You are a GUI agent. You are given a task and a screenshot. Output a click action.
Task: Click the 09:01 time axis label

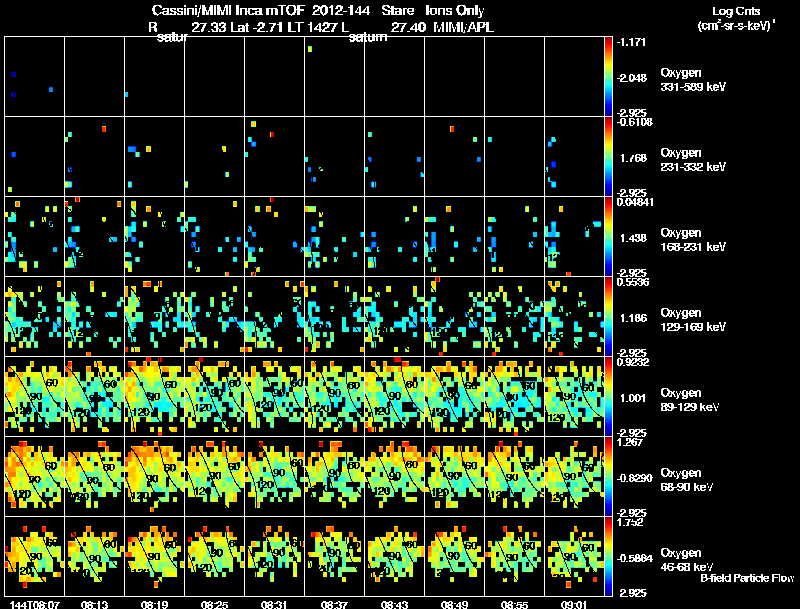pyautogui.click(x=574, y=605)
